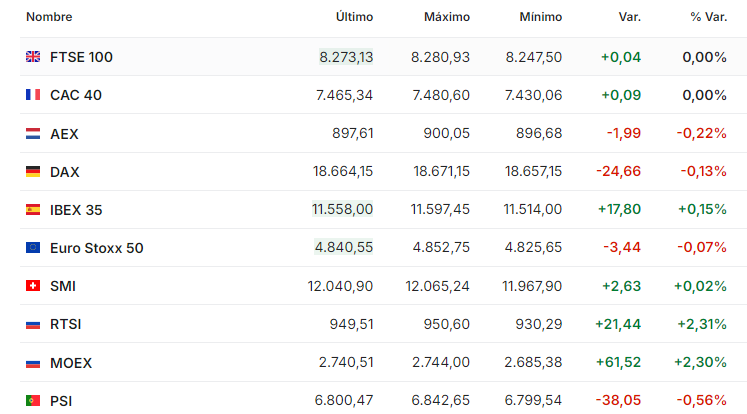
Task: Click DAX maximum 18.671,15
Action: coord(442,172)
